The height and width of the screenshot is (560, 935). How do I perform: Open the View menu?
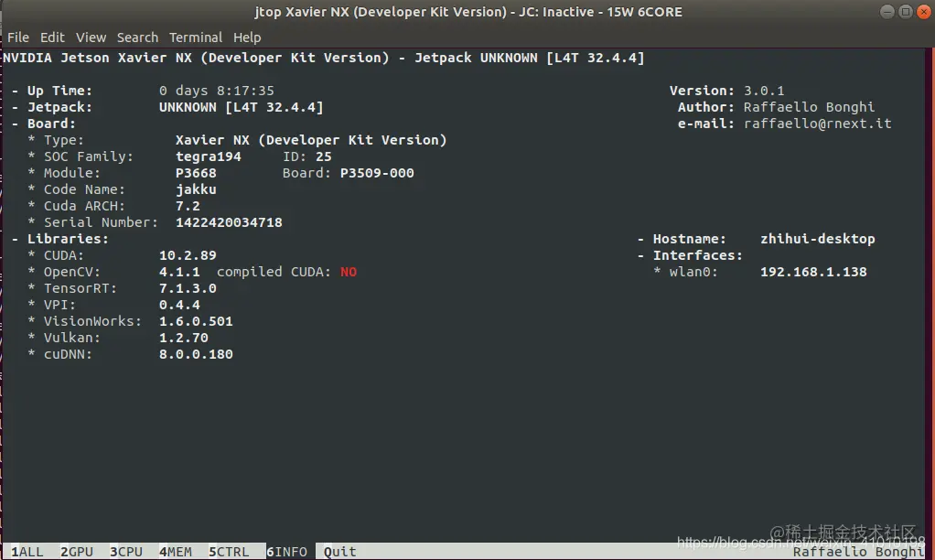(x=91, y=37)
